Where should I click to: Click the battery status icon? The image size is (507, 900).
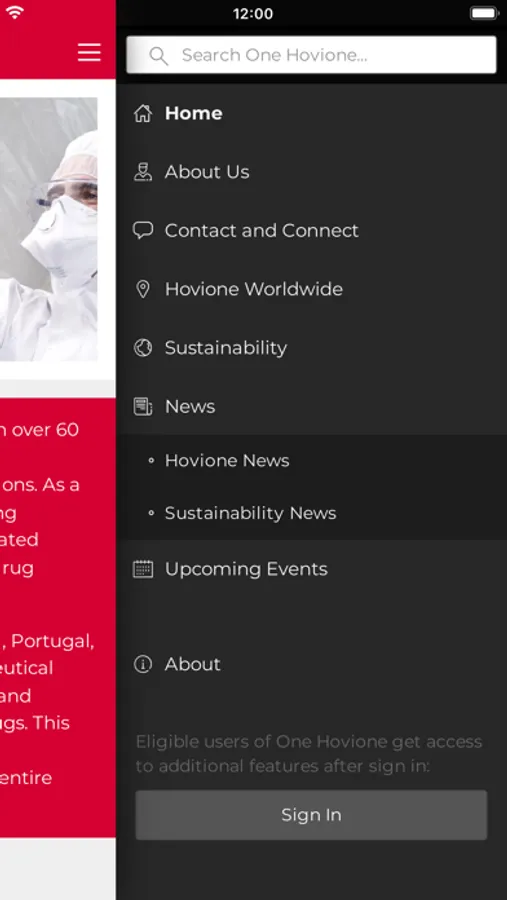click(x=485, y=13)
